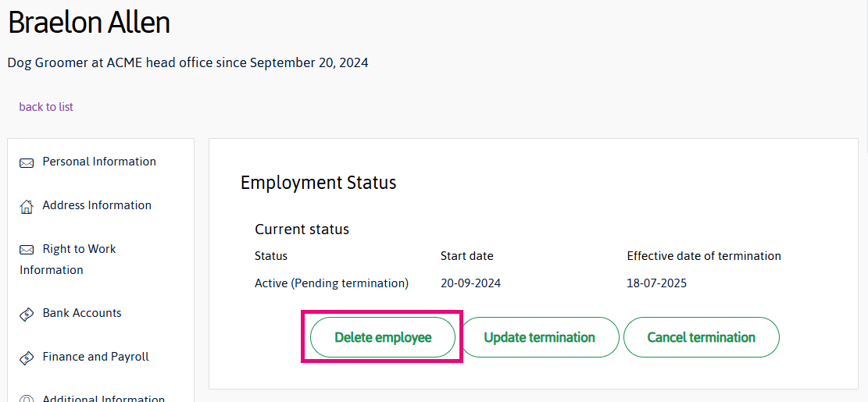Go to the Address Information section
The height and width of the screenshot is (402, 868).
coord(97,205)
